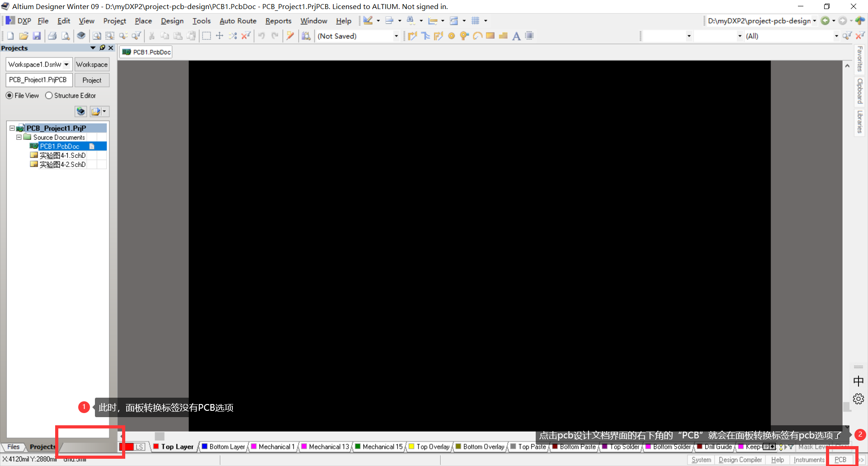868x466 pixels.
Task: Open the Place menu
Action: [x=143, y=21]
